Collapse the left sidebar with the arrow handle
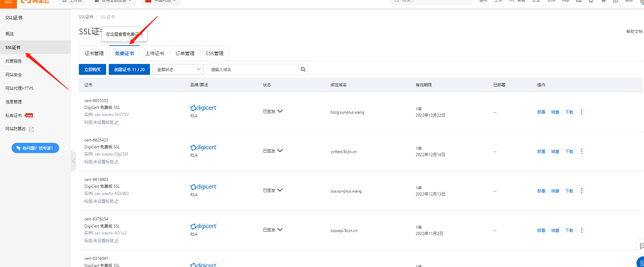The height and width of the screenshot is (267, 644). pos(73,161)
